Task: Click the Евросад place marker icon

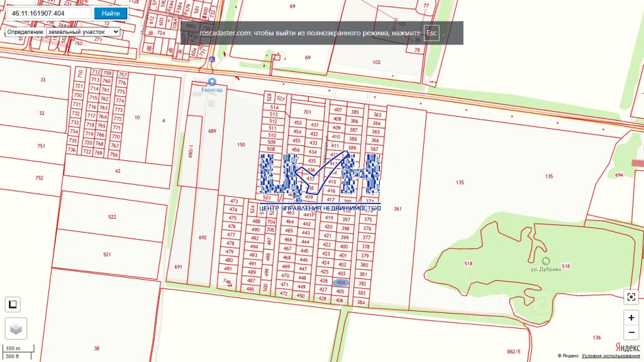Action: pos(212,82)
